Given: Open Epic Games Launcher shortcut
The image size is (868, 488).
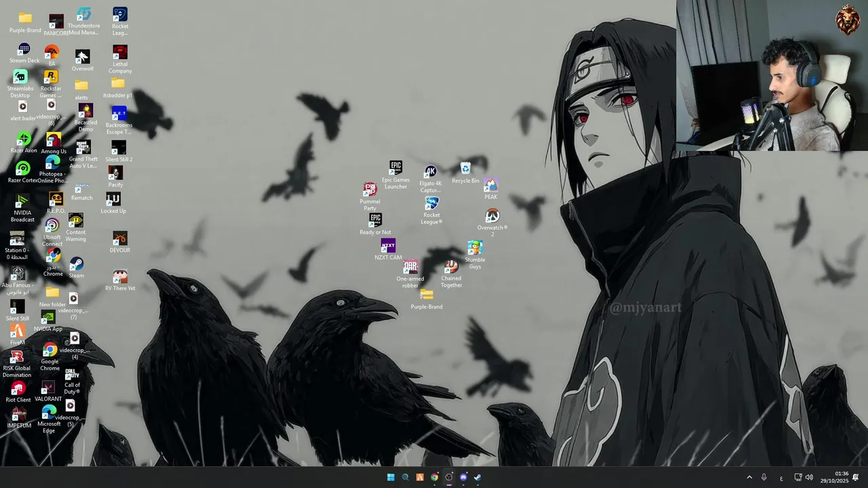Looking at the screenshot, I should [x=396, y=175].
